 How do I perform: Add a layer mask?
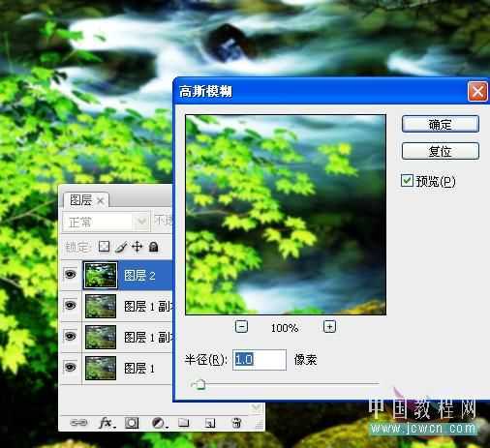pos(132,423)
